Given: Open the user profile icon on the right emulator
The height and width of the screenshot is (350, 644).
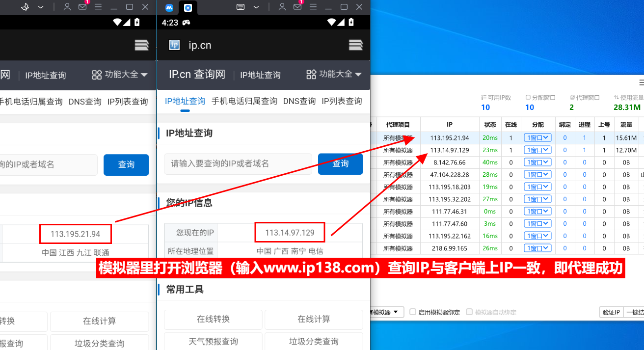Looking at the screenshot, I should [x=282, y=7].
